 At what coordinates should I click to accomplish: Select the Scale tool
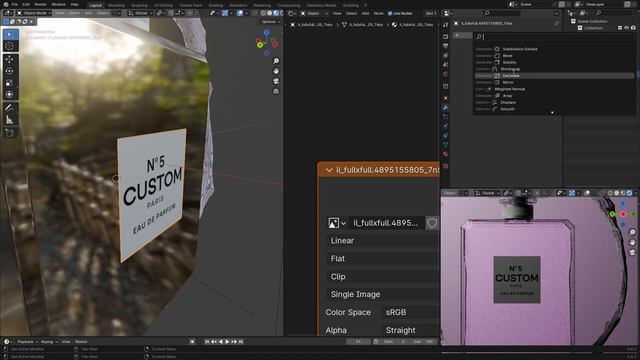tap(10, 83)
